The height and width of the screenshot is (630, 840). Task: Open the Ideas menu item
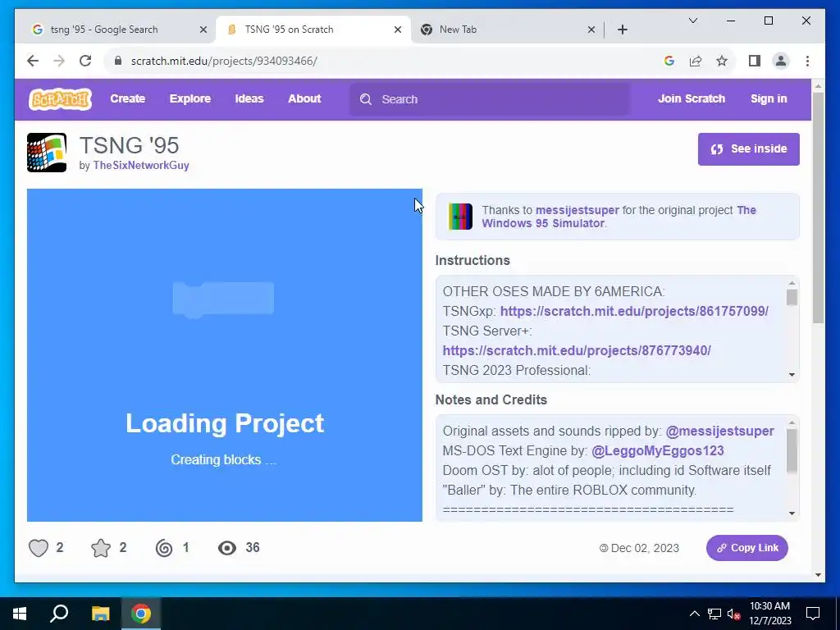(249, 99)
